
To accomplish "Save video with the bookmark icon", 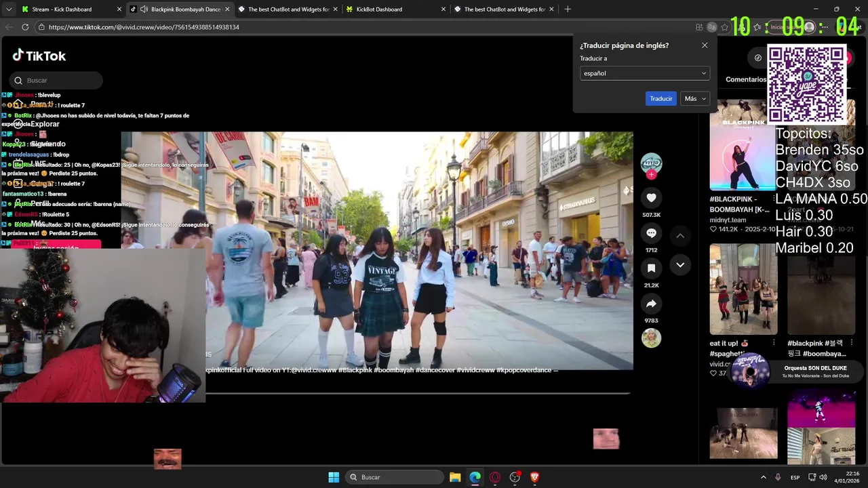I will click(x=651, y=268).
